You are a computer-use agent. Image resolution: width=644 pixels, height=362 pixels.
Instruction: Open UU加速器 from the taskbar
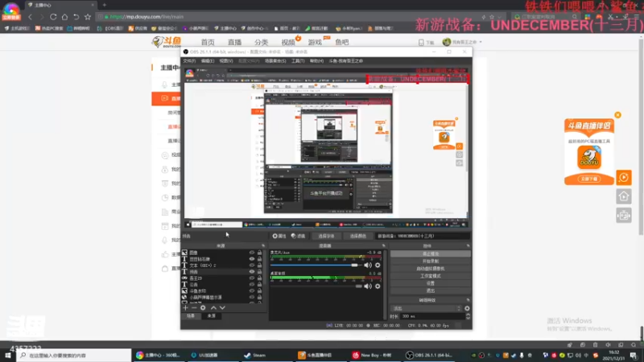(x=204, y=356)
